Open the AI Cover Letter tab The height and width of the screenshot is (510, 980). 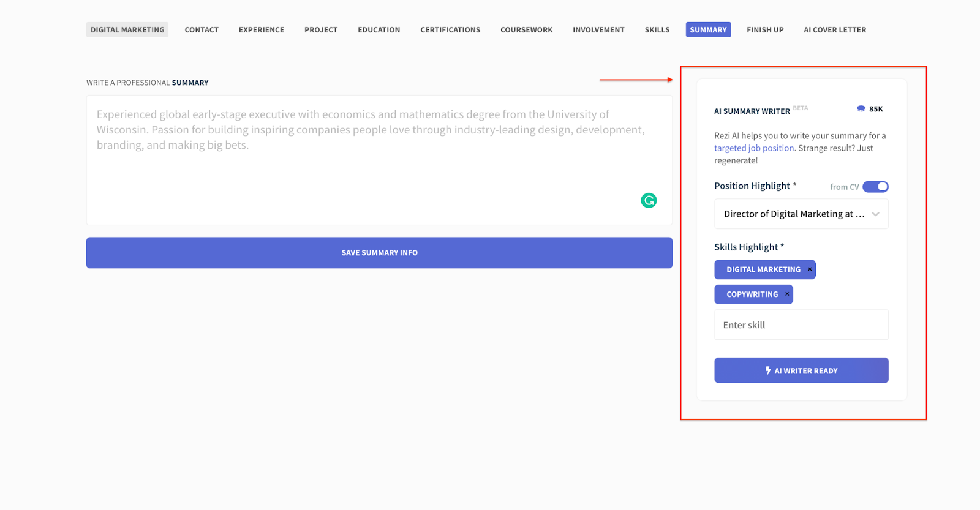pos(835,29)
